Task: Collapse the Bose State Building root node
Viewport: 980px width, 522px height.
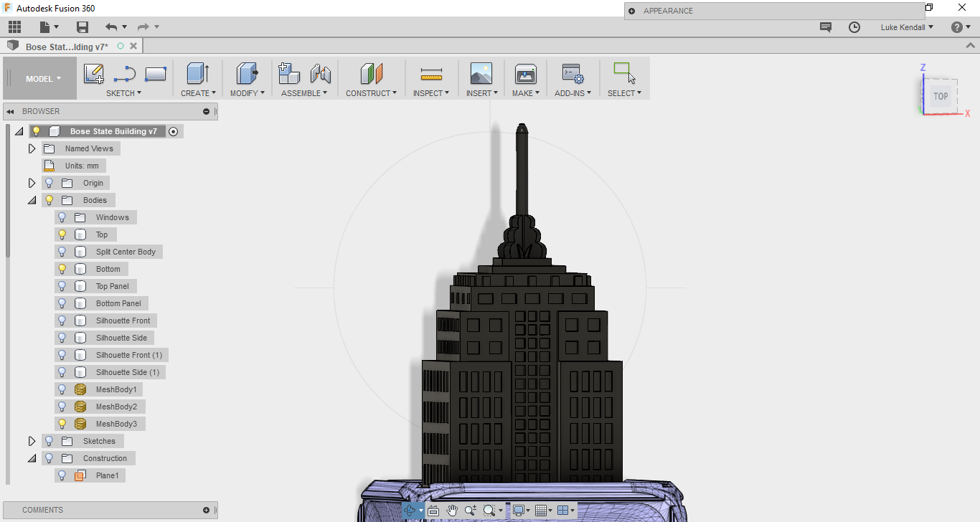Action: click(x=19, y=132)
